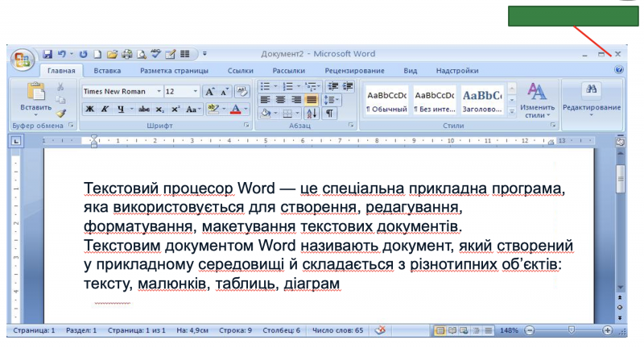Toggle bold Ж formatting
This screenshot has width=644, height=348.
[89, 110]
